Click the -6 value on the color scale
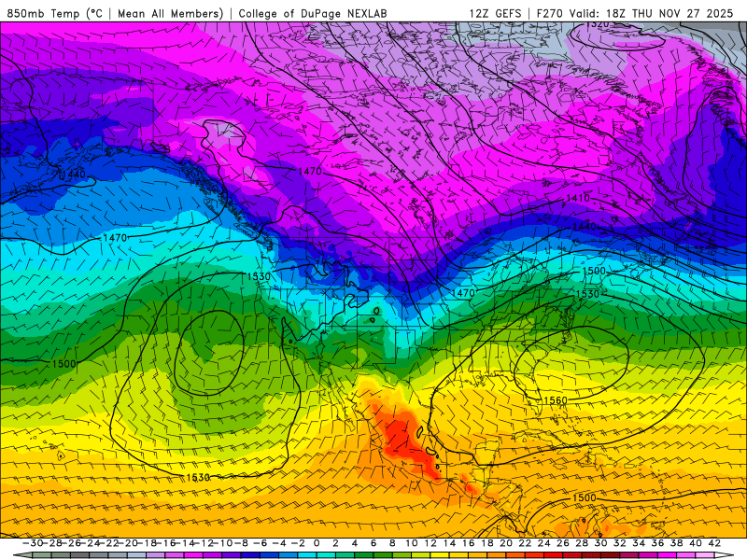 click(261, 543)
